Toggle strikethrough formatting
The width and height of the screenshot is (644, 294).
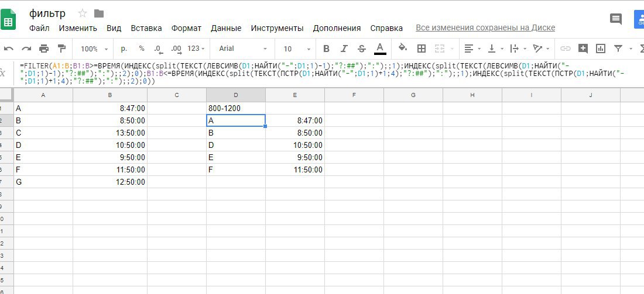pos(362,49)
